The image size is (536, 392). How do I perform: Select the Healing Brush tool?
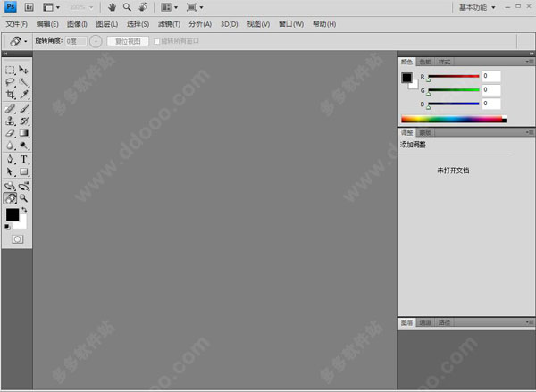point(10,109)
